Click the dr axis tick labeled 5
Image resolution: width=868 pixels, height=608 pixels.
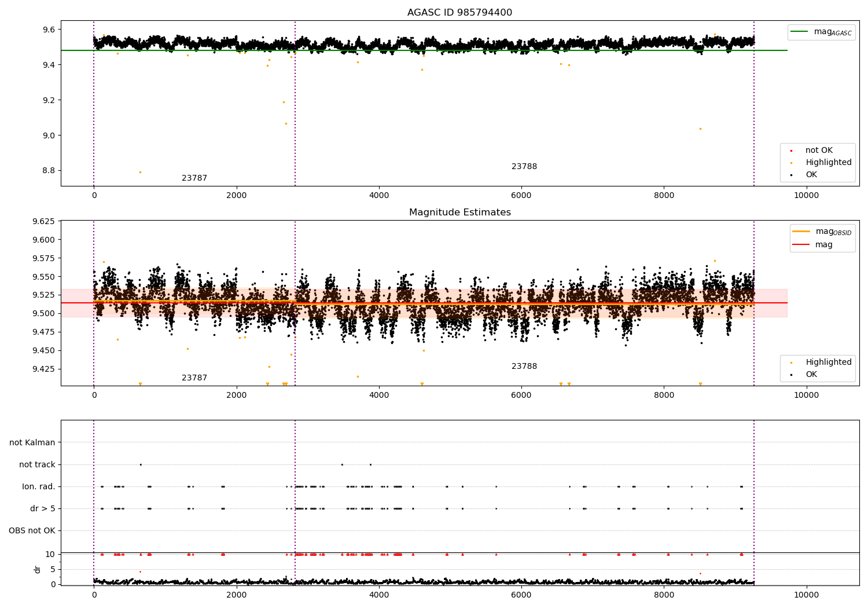53,569
